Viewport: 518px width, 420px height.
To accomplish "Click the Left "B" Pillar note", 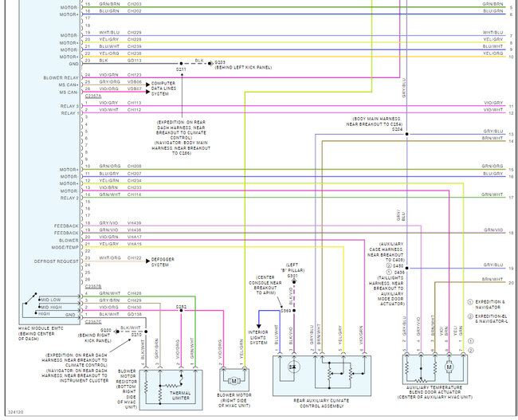I will coord(292,268).
